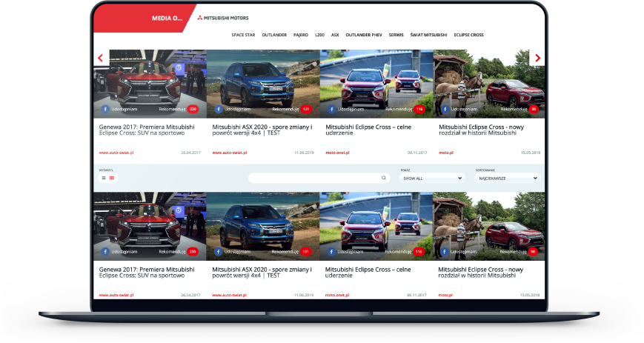The image size is (644, 343).
Task: Click Facebook icon on carousel ASX 2020 card
Action: tap(219, 109)
